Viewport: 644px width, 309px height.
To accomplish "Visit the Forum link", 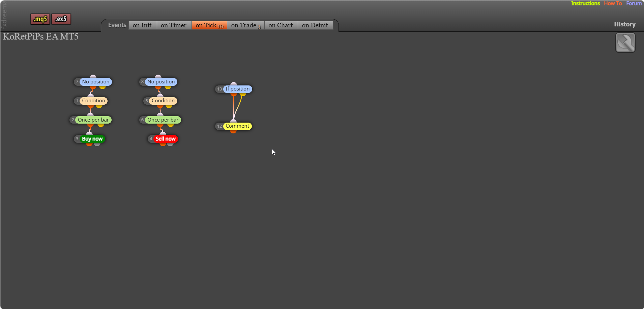I will click(x=634, y=3).
